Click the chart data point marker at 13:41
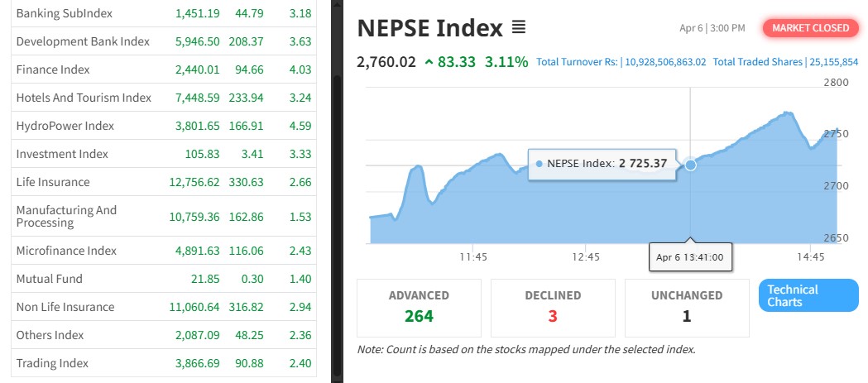Image resolution: width=868 pixels, height=383 pixels. click(x=691, y=165)
